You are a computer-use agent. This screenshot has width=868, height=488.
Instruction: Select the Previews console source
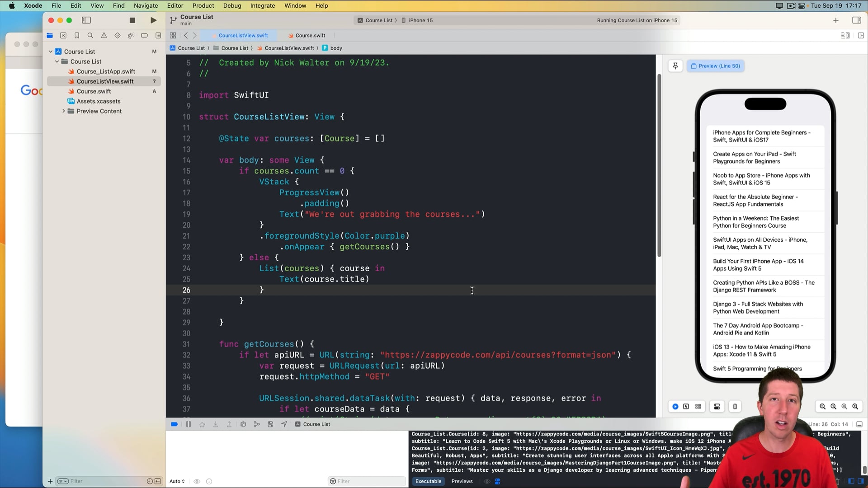(462, 482)
